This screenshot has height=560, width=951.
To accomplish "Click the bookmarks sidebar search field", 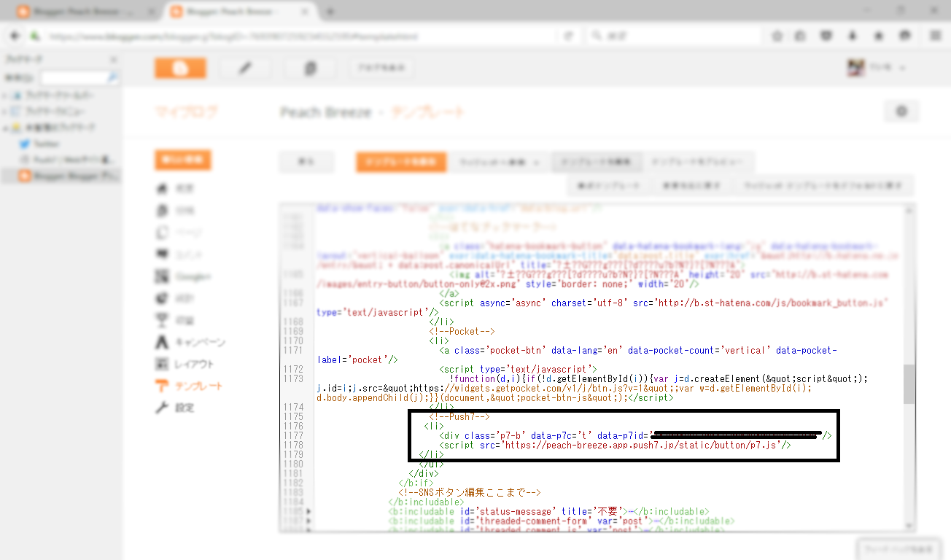I will point(79,77).
